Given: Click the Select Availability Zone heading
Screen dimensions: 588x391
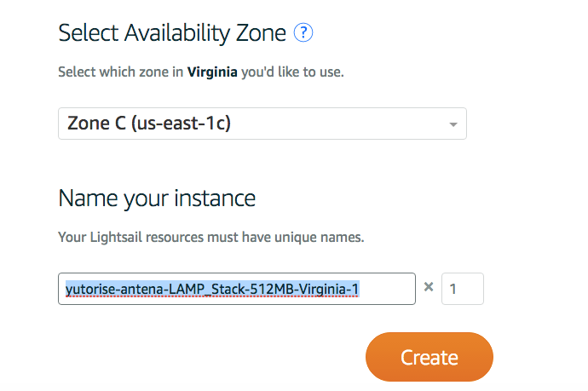Looking at the screenshot, I should coord(173,33).
